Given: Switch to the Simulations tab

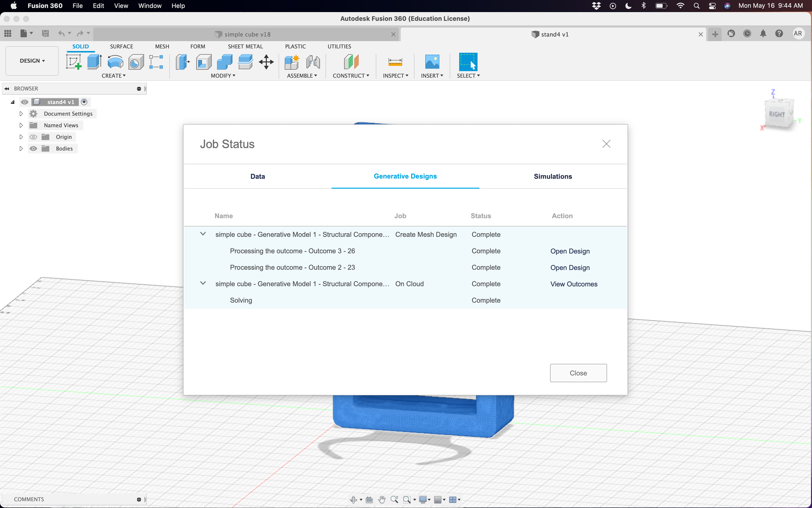Looking at the screenshot, I should [553, 176].
